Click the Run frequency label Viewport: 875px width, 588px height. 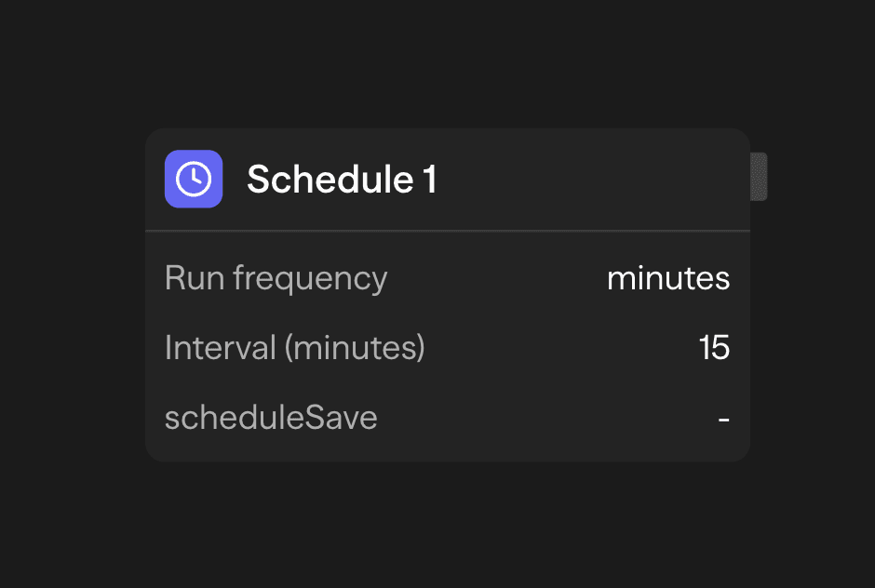(x=276, y=277)
